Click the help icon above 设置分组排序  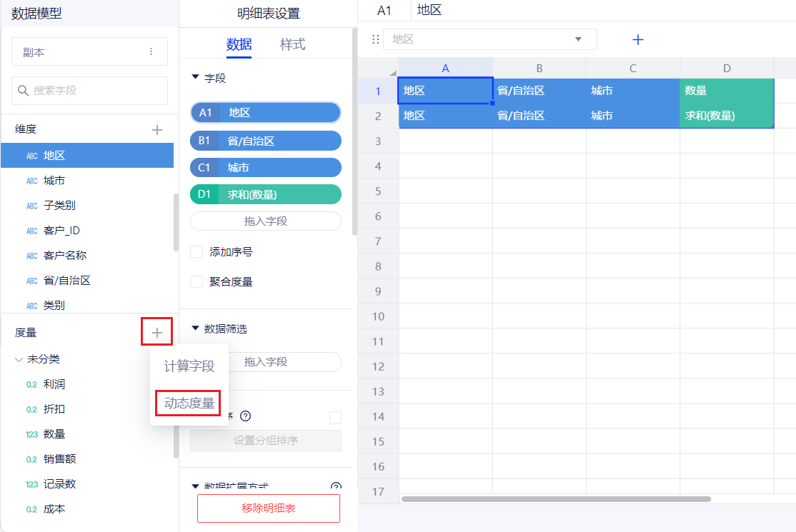click(x=246, y=416)
